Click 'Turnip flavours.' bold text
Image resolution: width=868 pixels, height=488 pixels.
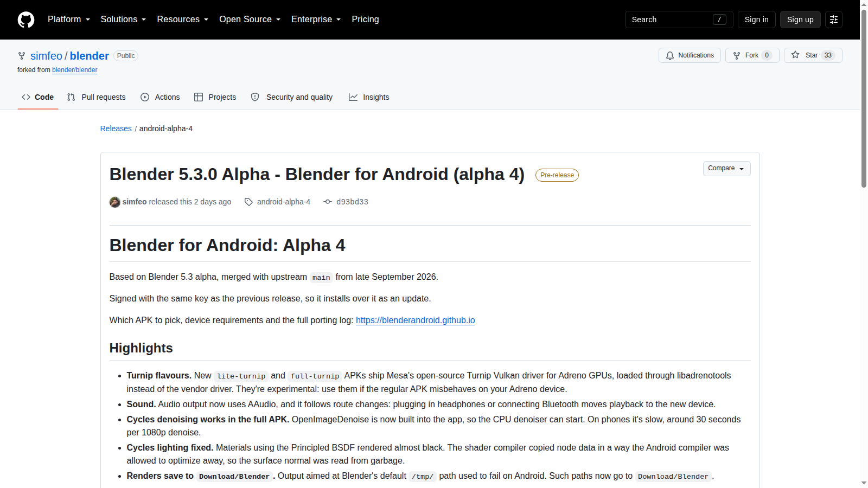[x=159, y=376]
